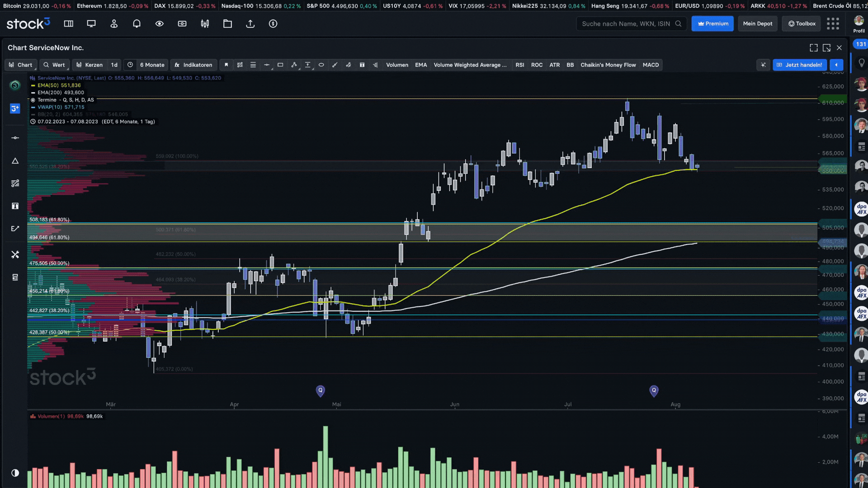Click the Premium button
Viewport: 868px width, 488px height.
click(712, 23)
